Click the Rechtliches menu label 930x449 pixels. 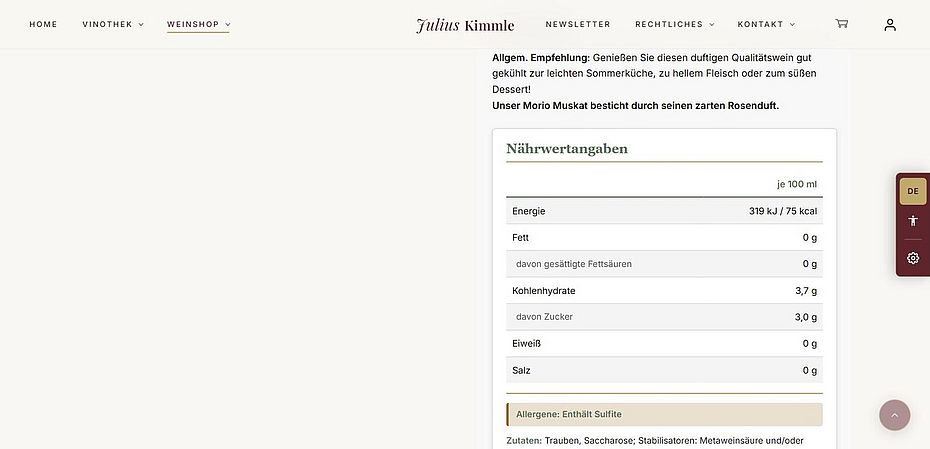668,24
